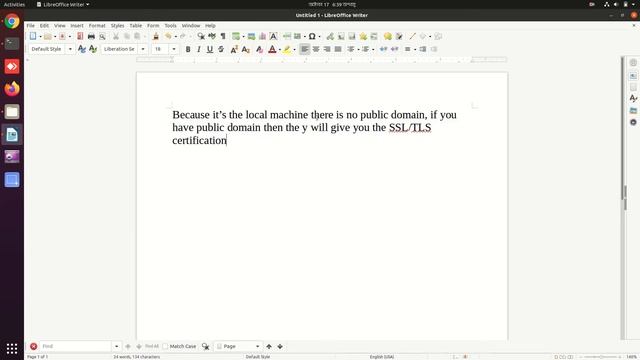Create a new document with the New icon

(x=33, y=36)
